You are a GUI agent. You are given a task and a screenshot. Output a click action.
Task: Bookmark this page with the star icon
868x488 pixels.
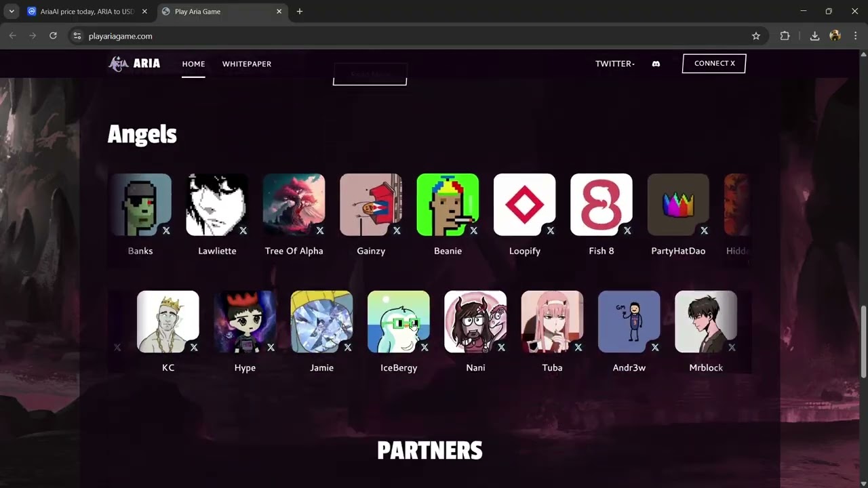(x=756, y=36)
